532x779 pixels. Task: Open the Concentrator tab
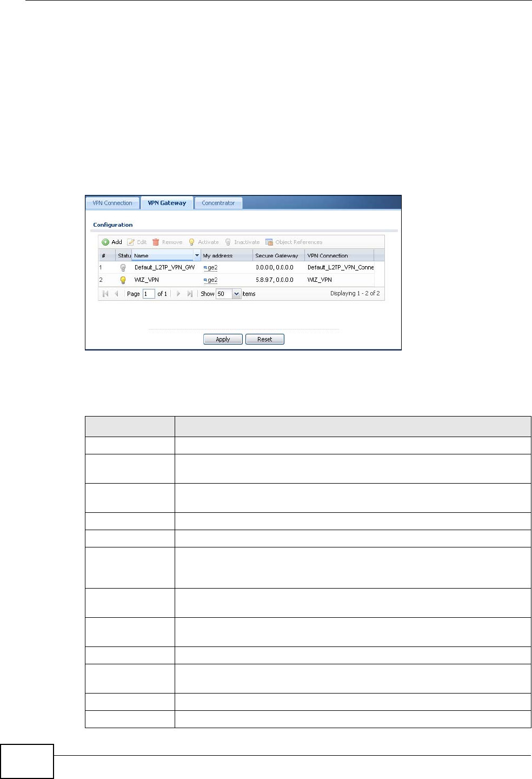click(x=218, y=203)
